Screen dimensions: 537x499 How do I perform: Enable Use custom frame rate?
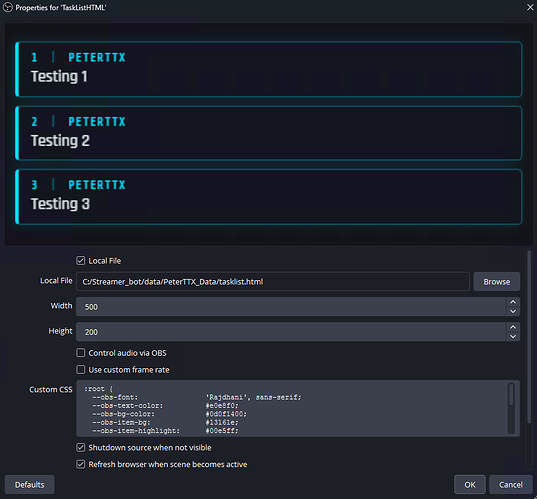click(80, 370)
